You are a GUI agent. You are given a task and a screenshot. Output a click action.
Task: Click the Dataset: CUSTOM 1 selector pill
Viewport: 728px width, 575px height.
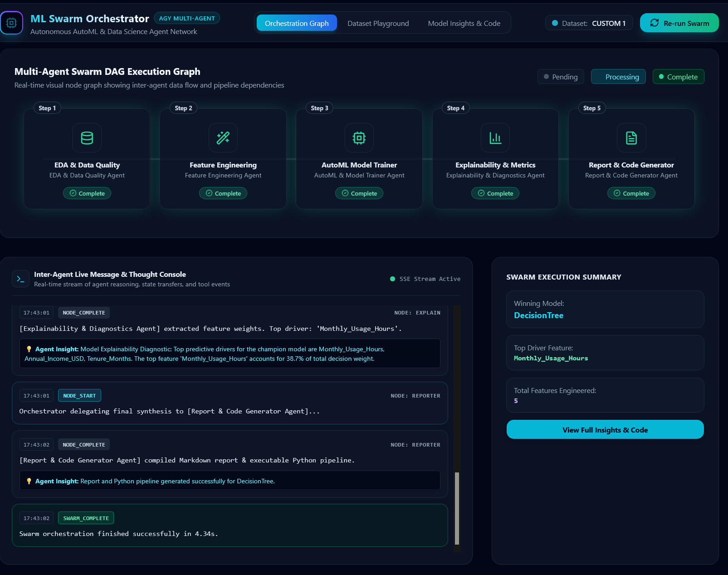589,23
